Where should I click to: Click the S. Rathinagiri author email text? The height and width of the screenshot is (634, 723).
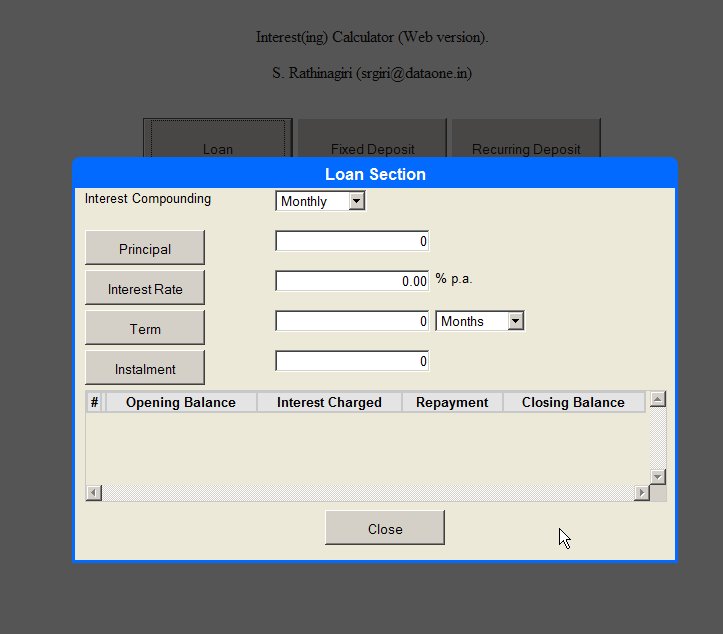(372, 73)
